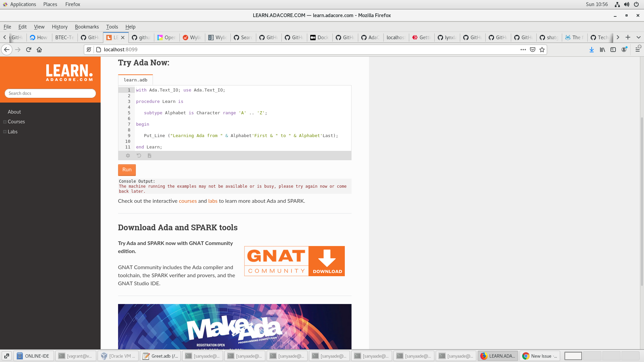Reload the current page
The height and width of the screenshot is (362, 644).
(29, 49)
